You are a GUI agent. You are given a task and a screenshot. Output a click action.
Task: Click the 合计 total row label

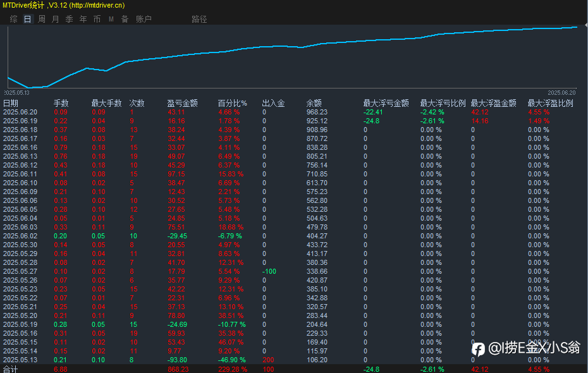(x=11, y=369)
